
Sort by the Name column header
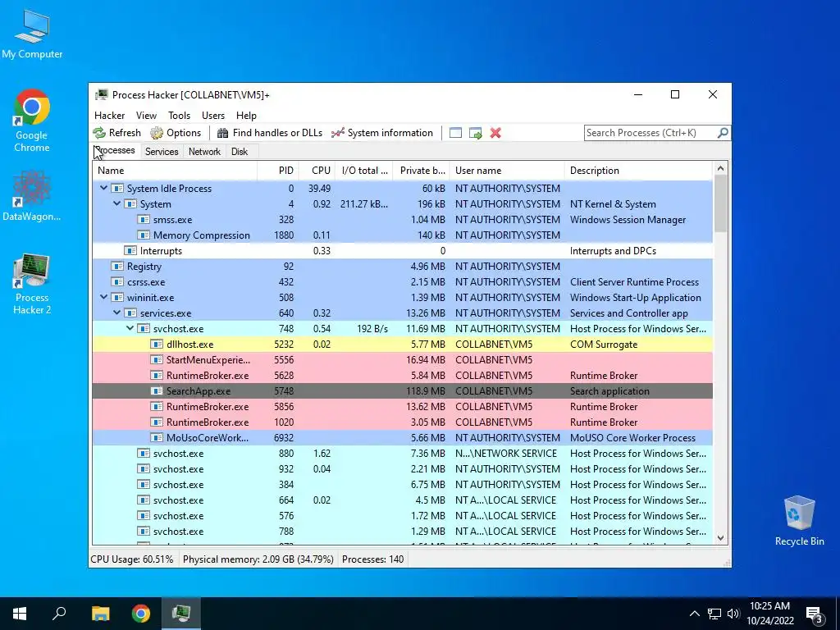[175, 171]
